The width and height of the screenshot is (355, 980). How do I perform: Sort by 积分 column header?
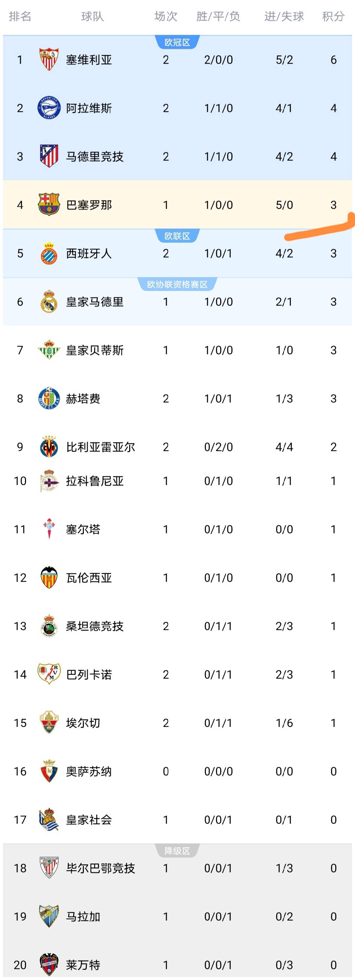pos(333,16)
